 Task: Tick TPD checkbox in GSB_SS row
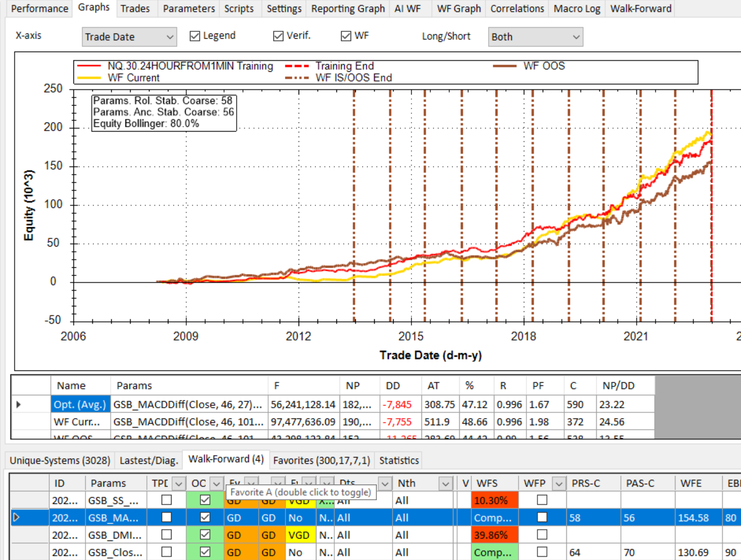click(x=166, y=500)
